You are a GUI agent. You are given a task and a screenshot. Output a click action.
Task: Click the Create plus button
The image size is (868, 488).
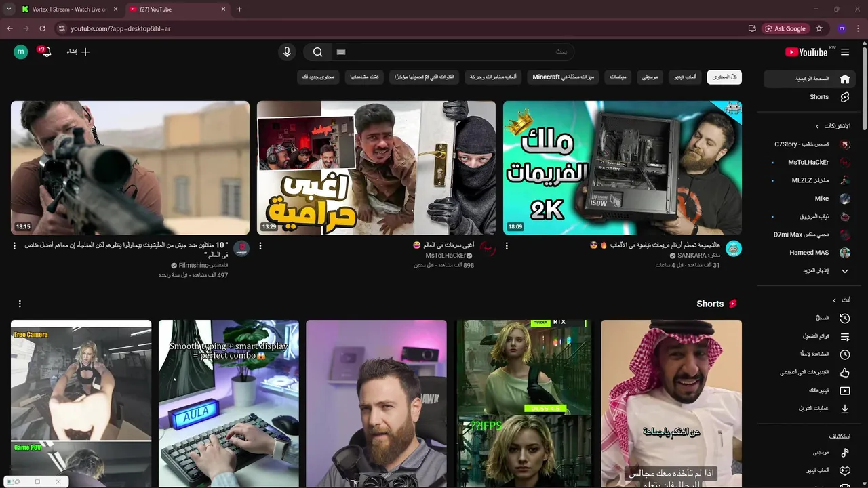pos(79,52)
